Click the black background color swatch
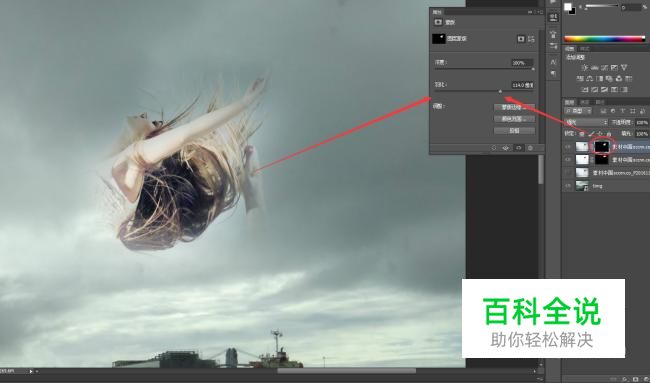 572,12
